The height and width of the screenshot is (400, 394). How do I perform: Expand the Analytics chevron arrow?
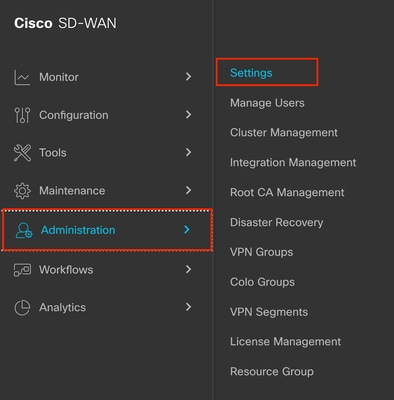click(188, 307)
